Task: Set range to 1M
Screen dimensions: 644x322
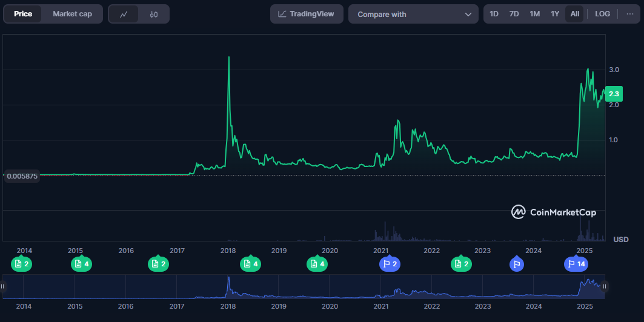Action: point(534,14)
